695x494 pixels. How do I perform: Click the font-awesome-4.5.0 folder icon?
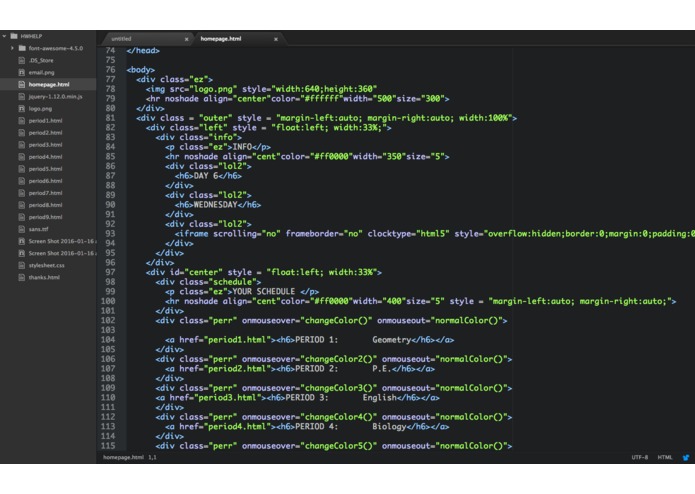pos(22,48)
